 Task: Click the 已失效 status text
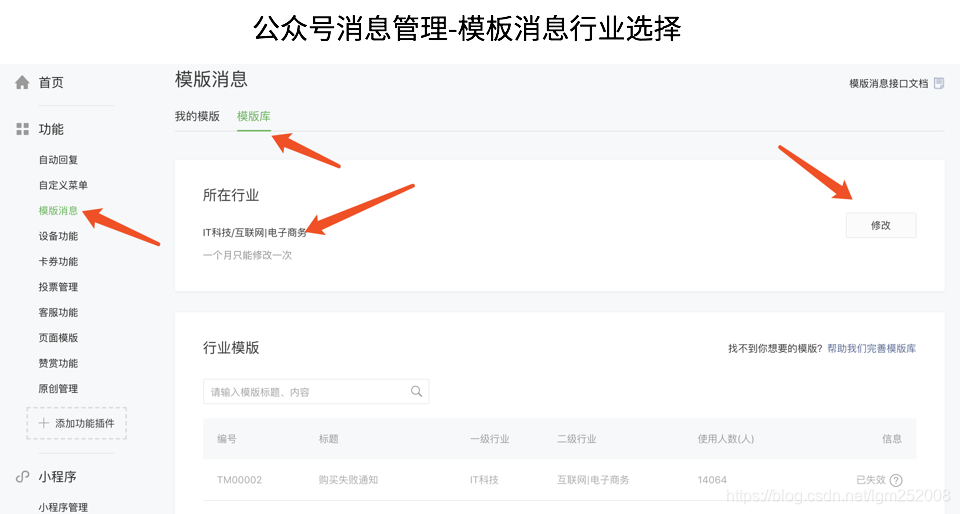pyautogui.click(x=871, y=480)
